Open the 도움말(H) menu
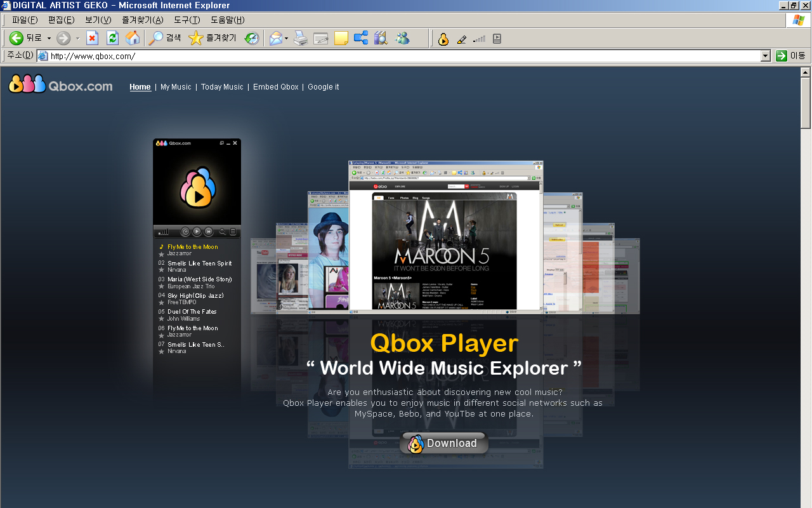Image resolution: width=812 pixels, height=508 pixels. tap(228, 20)
